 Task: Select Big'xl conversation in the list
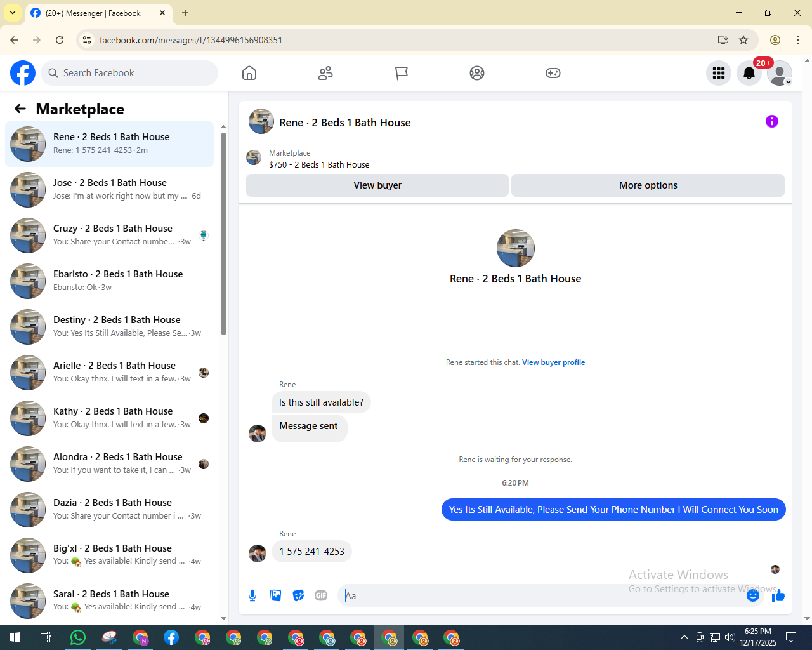point(109,555)
